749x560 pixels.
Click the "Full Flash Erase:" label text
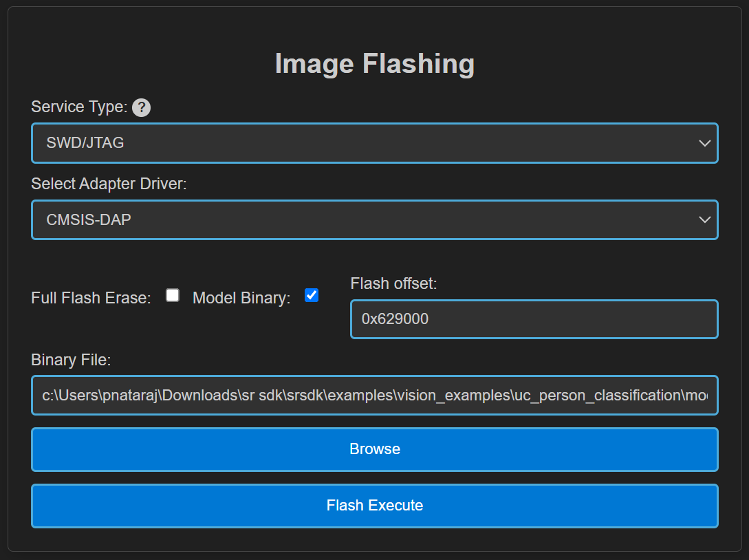point(91,298)
